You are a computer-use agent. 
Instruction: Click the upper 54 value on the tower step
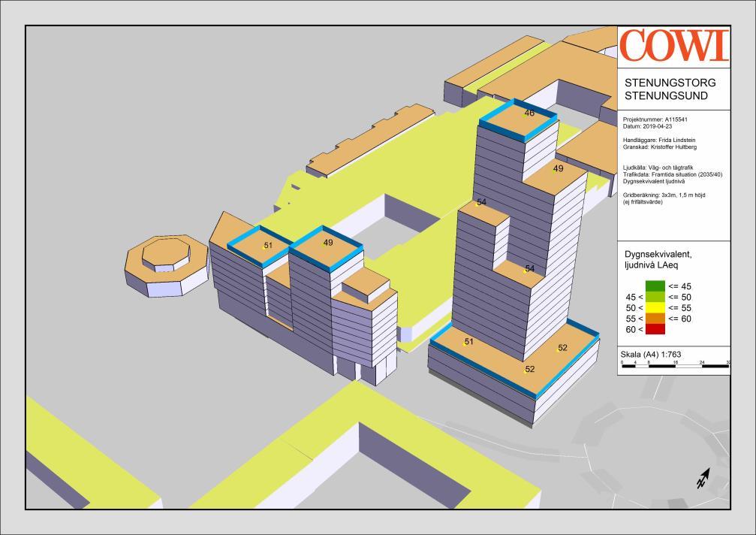481,201
